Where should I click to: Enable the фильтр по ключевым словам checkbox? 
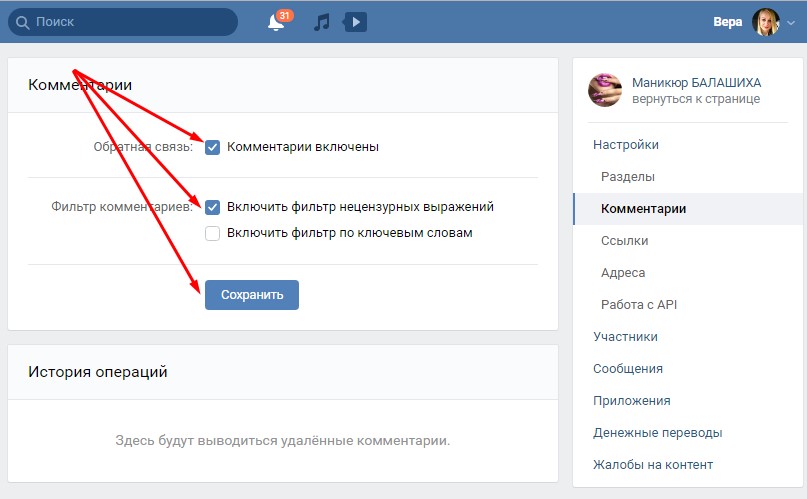pos(213,233)
